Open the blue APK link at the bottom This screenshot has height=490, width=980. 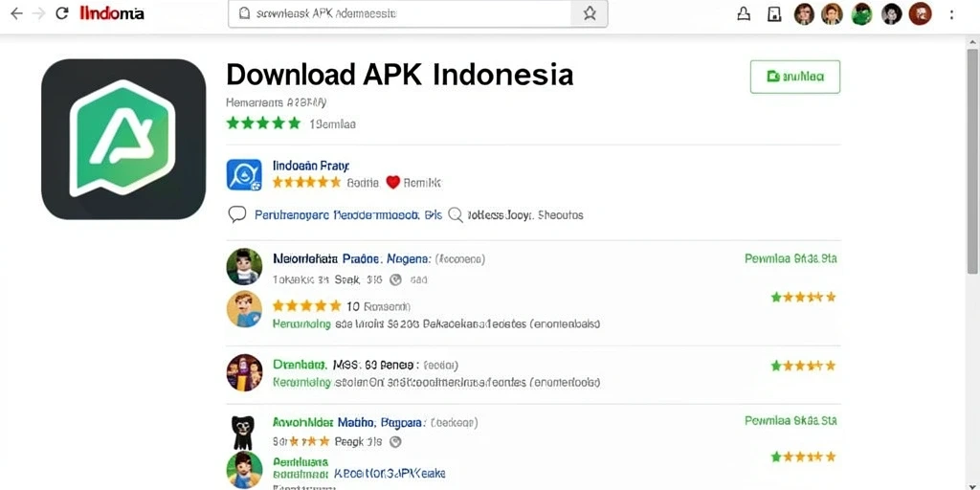tap(390, 474)
